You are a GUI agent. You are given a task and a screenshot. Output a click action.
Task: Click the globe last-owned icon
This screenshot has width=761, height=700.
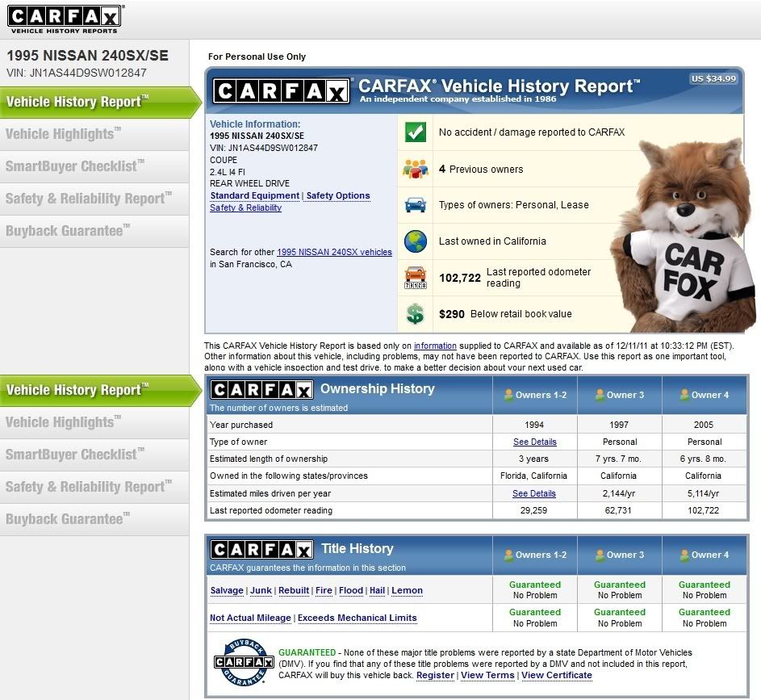416,241
